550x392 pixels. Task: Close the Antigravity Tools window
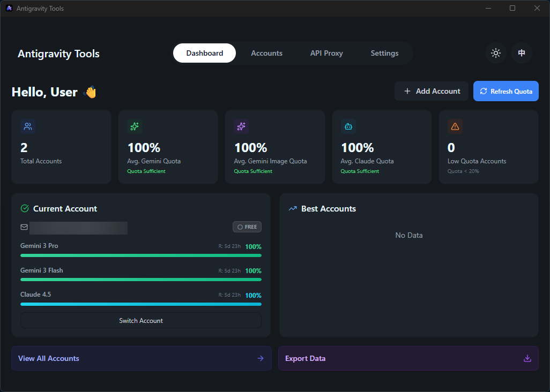click(x=537, y=8)
